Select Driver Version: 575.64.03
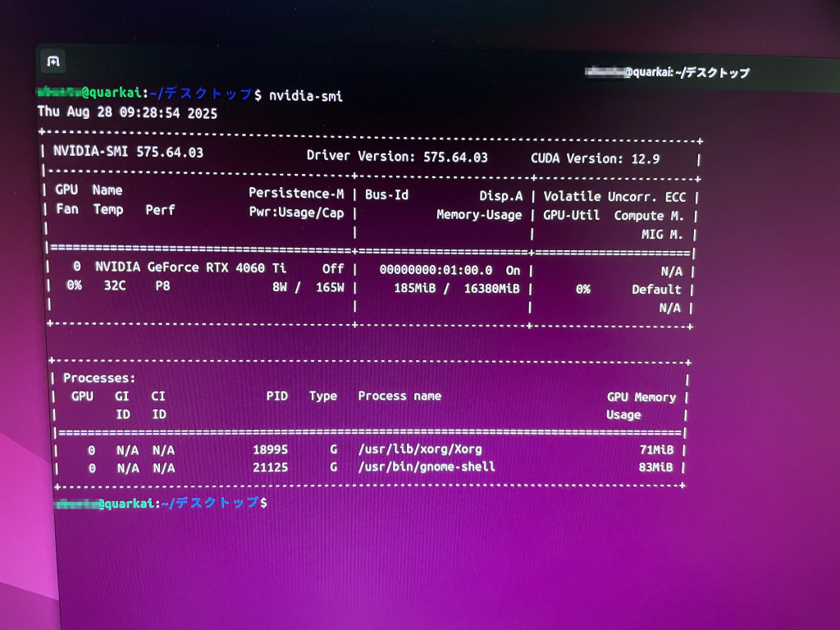This screenshot has height=630, width=840. 397,157
